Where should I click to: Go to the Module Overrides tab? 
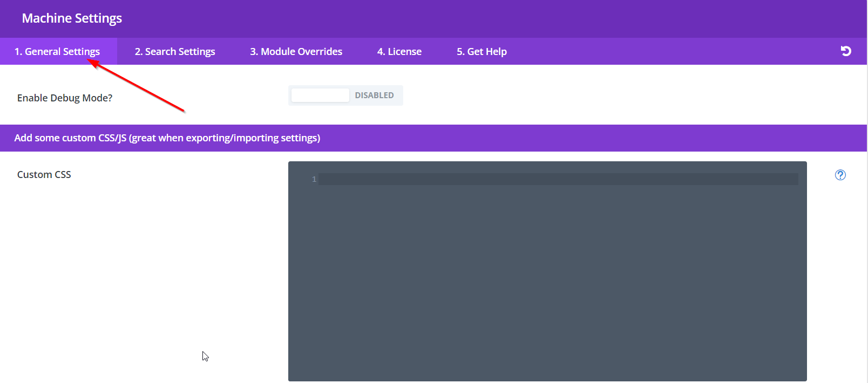pos(296,52)
